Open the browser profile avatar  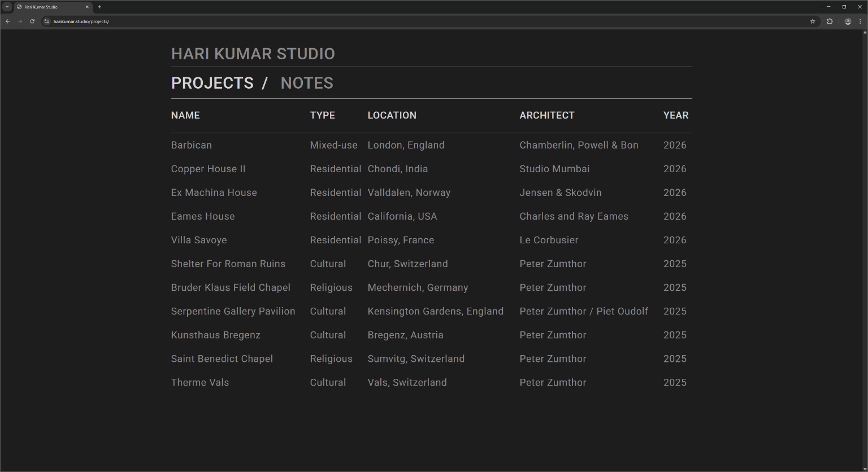848,21
